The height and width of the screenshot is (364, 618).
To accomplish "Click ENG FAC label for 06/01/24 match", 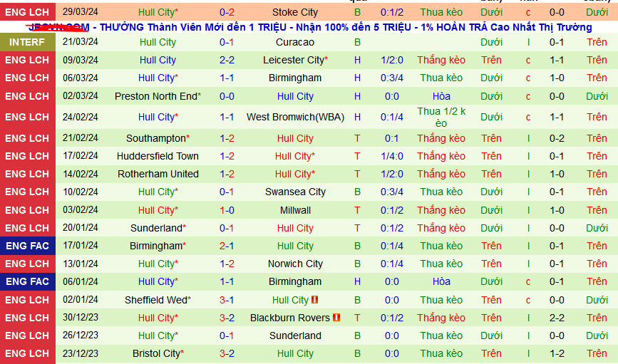I will point(27,281).
